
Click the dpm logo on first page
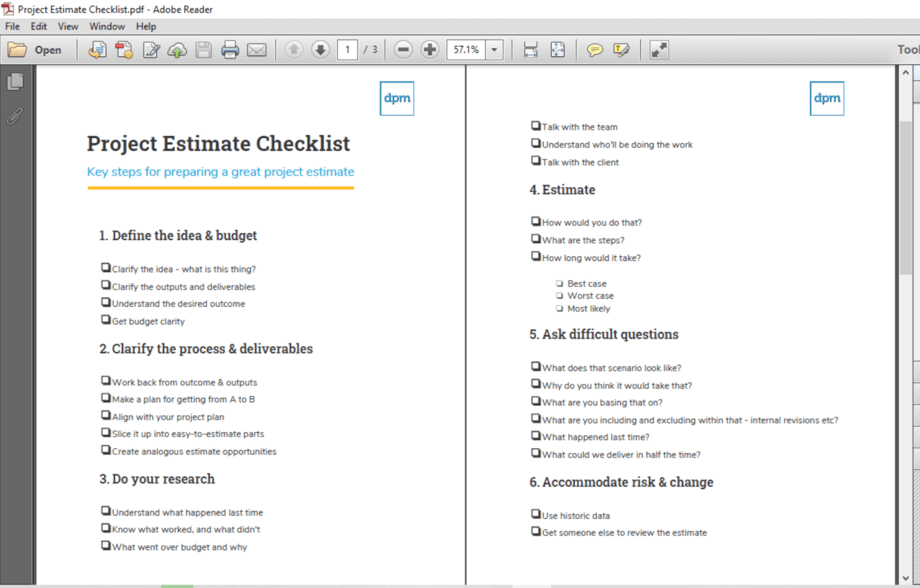tap(397, 98)
